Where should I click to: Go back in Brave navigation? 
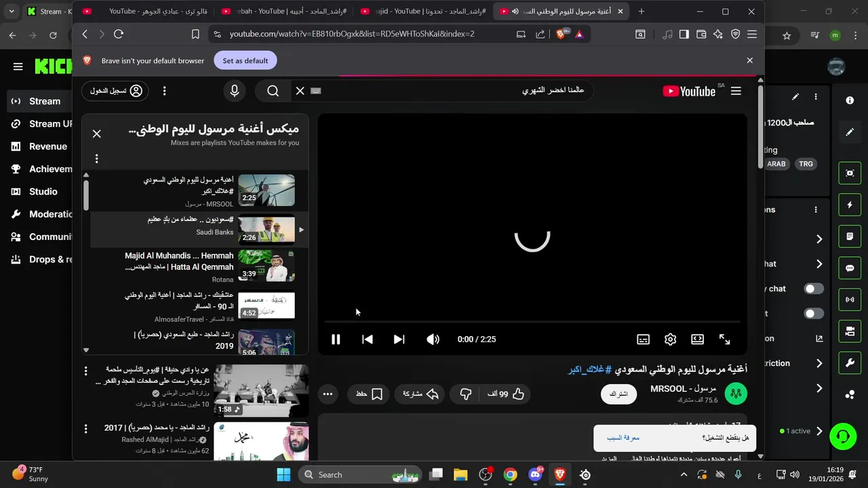[x=85, y=34]
